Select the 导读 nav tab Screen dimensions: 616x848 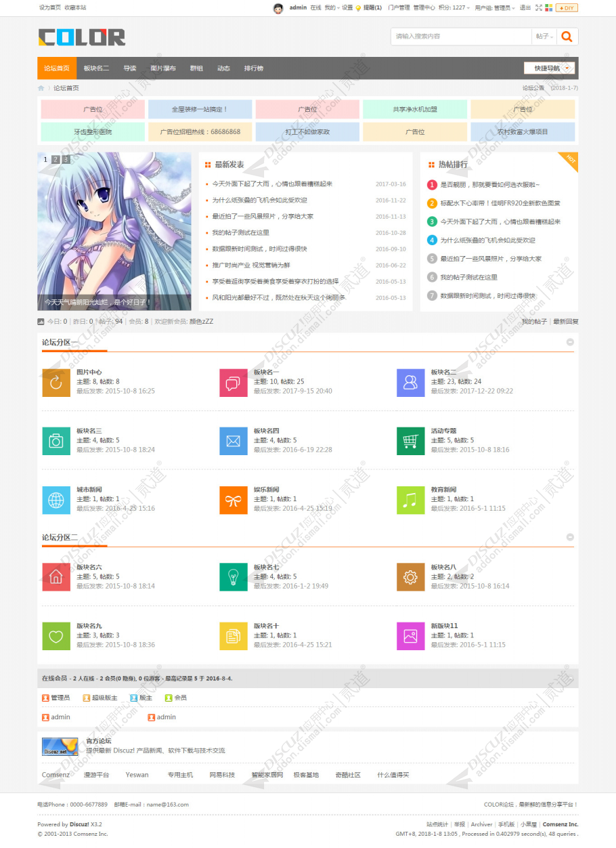(130, 68)
